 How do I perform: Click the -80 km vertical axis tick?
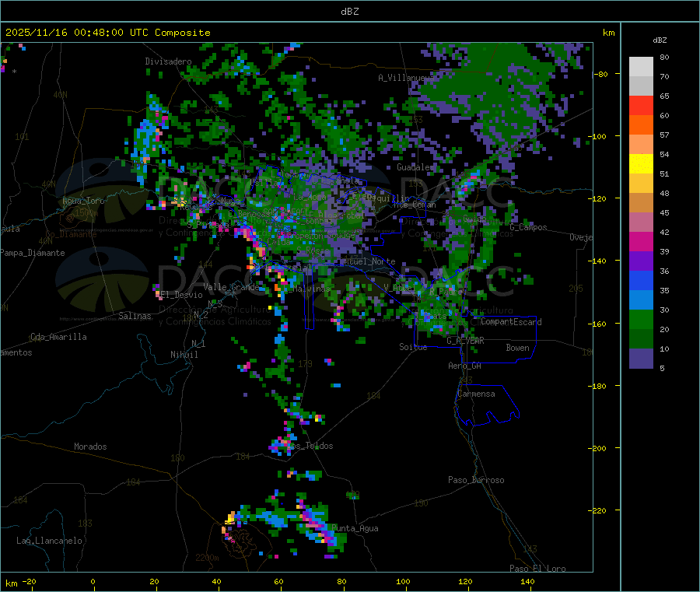pyautogui.click(x=600, y=74)
